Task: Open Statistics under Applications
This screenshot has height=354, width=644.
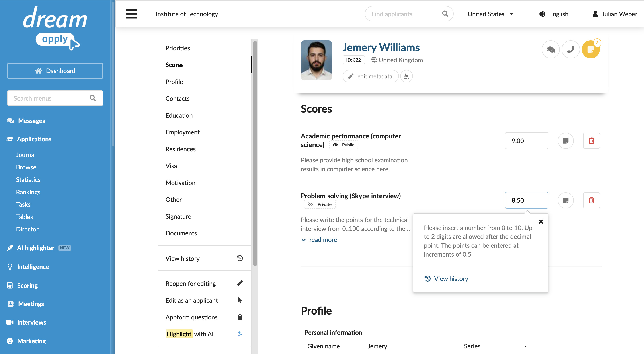Action: pos(28,180)
